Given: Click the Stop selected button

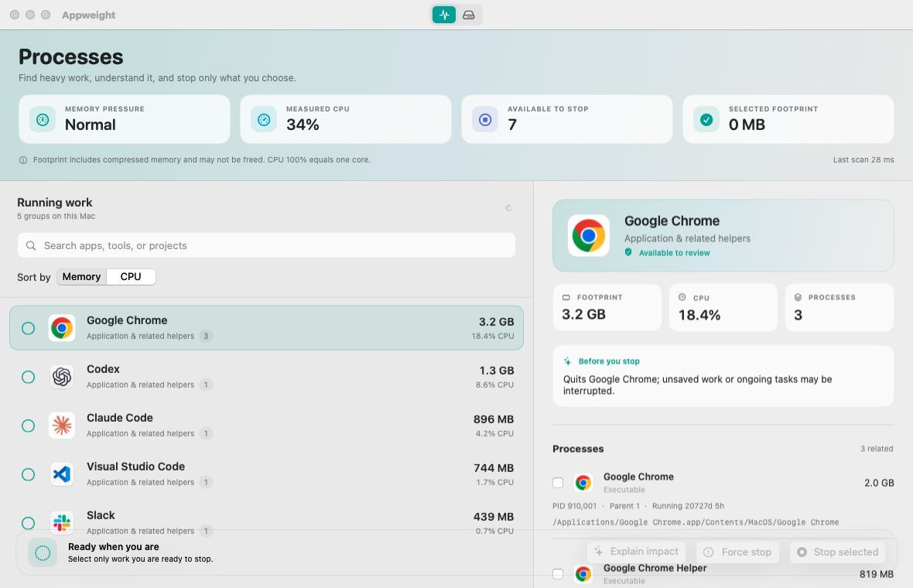Looking at the screenshot, I should pos(837,552).
